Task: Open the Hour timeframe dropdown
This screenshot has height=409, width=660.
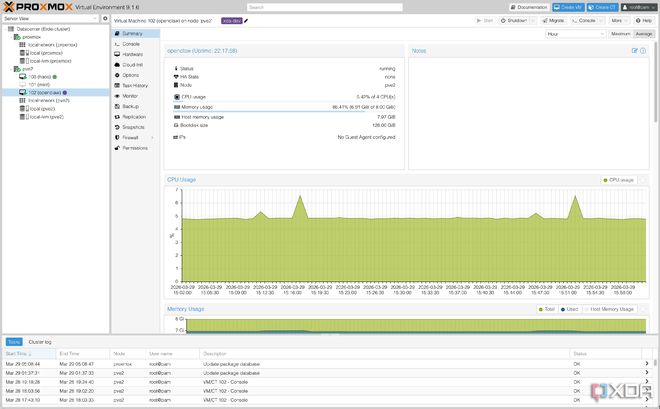Action: tap(575, 34)
